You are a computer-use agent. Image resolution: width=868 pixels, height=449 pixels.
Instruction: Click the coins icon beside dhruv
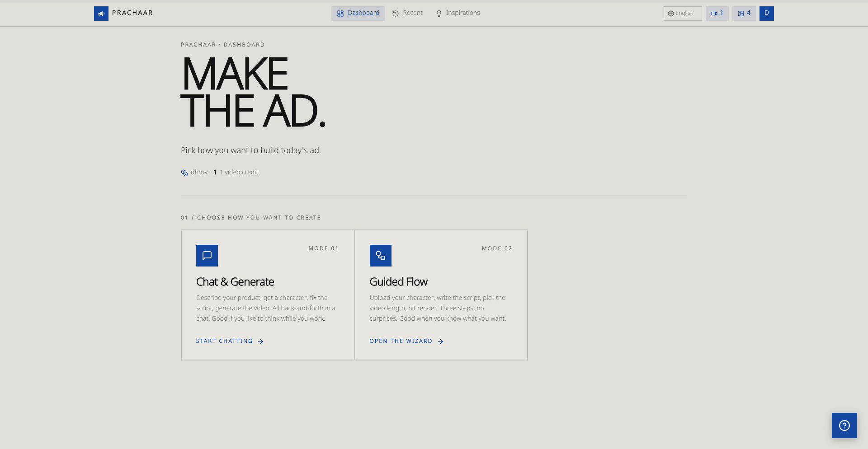pyautogui.click(x=184, y=173)
